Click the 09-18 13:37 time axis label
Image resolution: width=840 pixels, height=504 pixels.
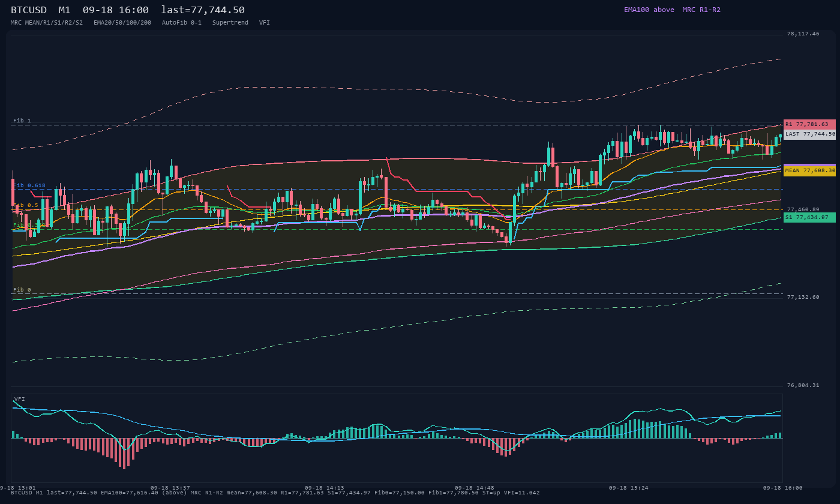coord(170,488)
